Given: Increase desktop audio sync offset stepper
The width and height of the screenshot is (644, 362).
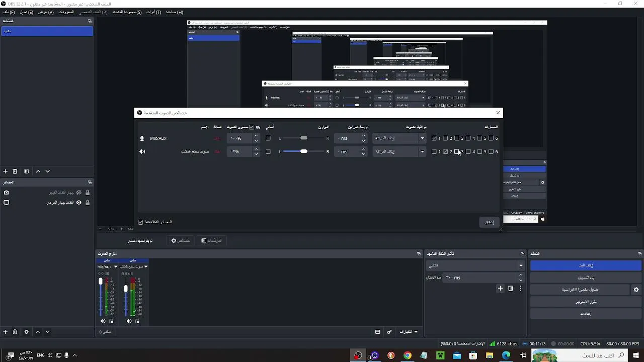Looking at the screenshot, I should tap(364, 149).
